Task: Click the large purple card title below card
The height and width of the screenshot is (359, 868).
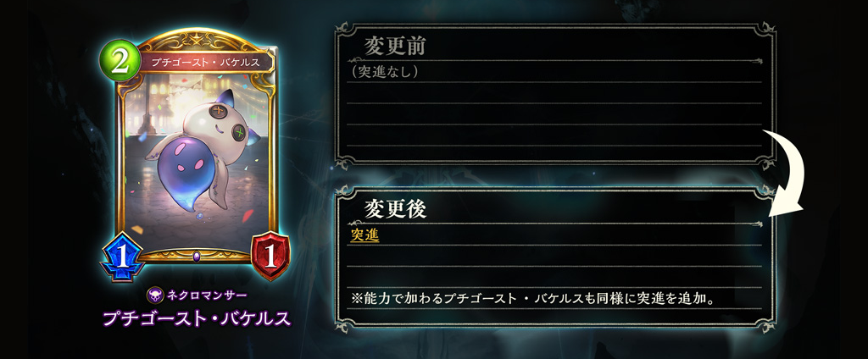Action: click(197, 318)
